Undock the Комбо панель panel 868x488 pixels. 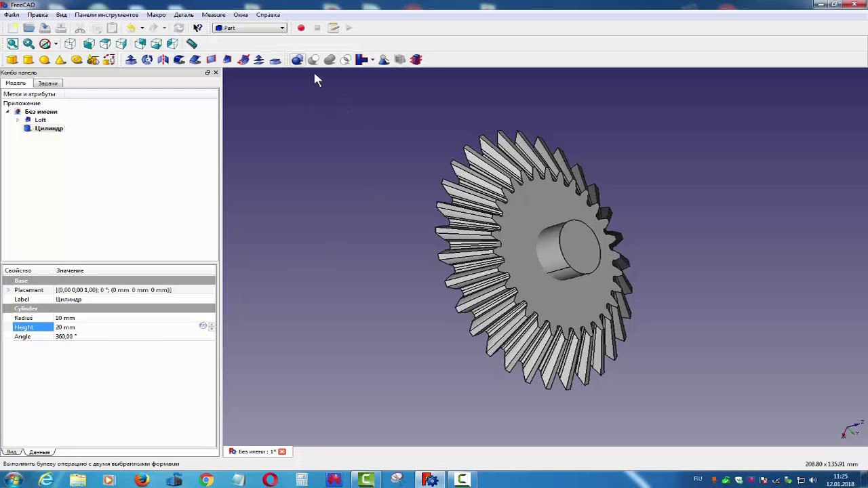(208, 73)
